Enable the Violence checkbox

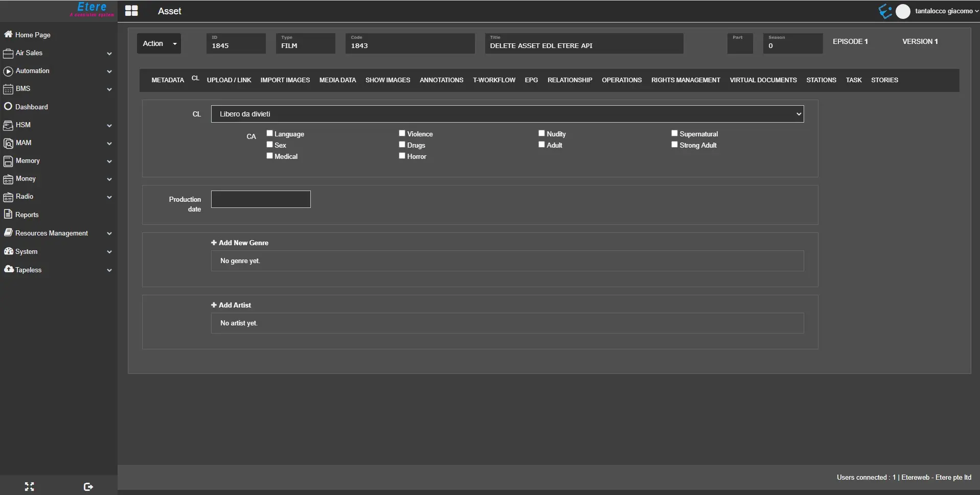402,133
